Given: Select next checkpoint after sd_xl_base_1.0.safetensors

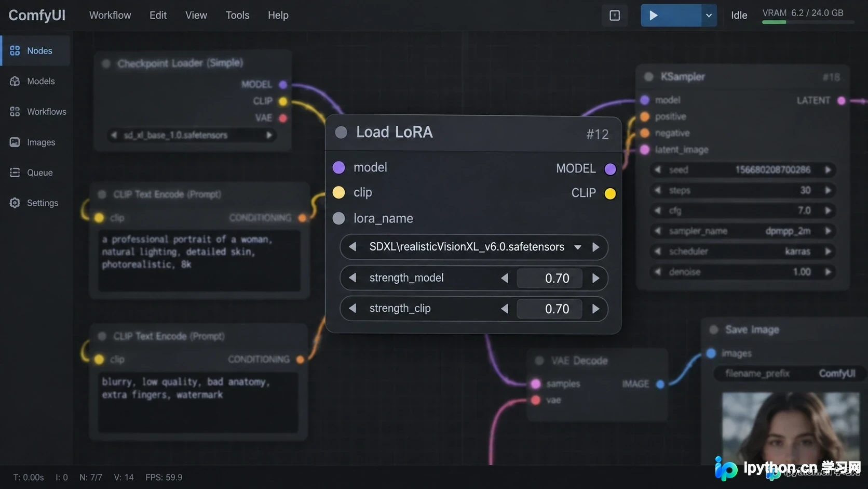Looking at the screenshot, I should [269, 135].
